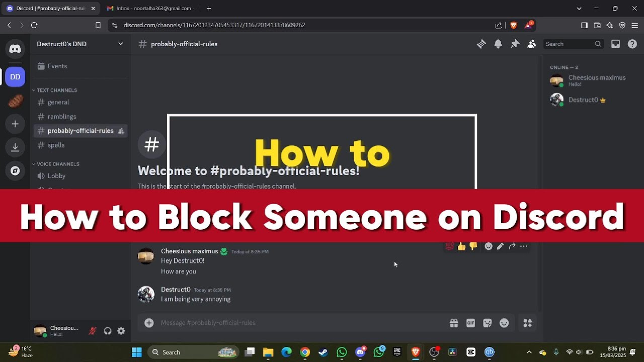Screen dimensions: 644x362
Task: Expand Destruct0's DND server menu
Action: tap(80, 44)
